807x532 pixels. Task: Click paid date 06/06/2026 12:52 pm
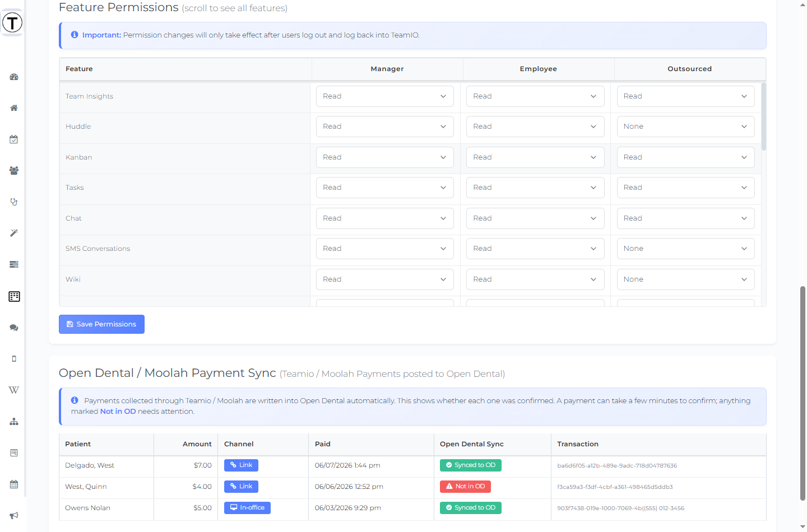tap(349, 487)
